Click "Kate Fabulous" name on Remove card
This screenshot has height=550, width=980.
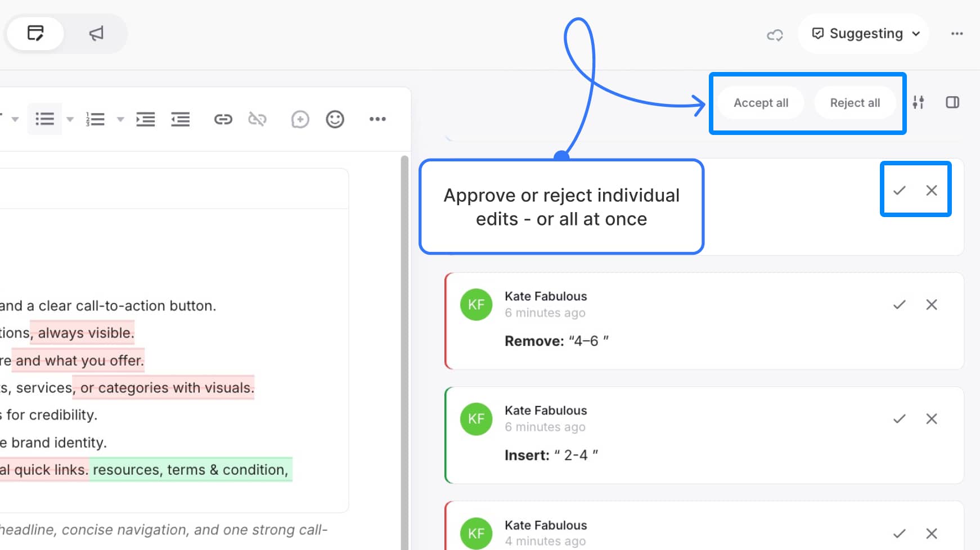546,296
